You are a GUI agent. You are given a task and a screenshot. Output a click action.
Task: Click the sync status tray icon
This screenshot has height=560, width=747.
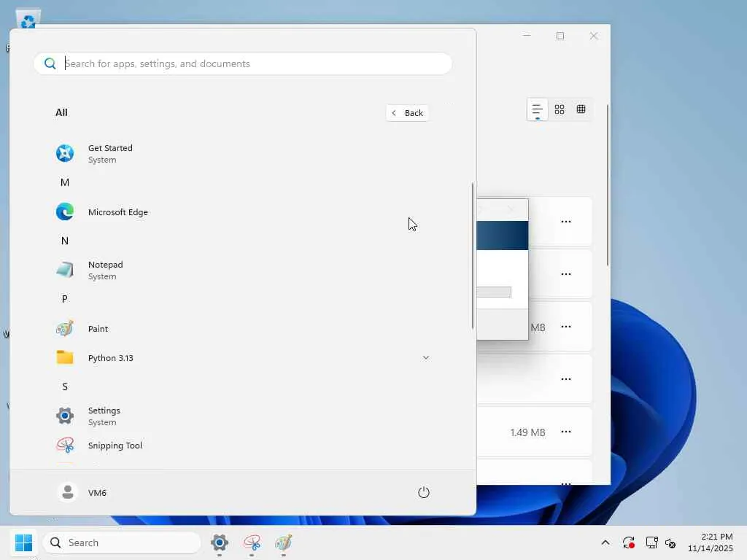pos(628,542)
